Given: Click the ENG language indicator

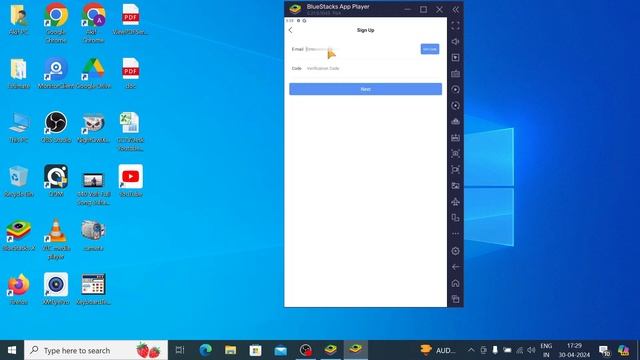Looking at the screenshot, I should (x=546, y=350).
